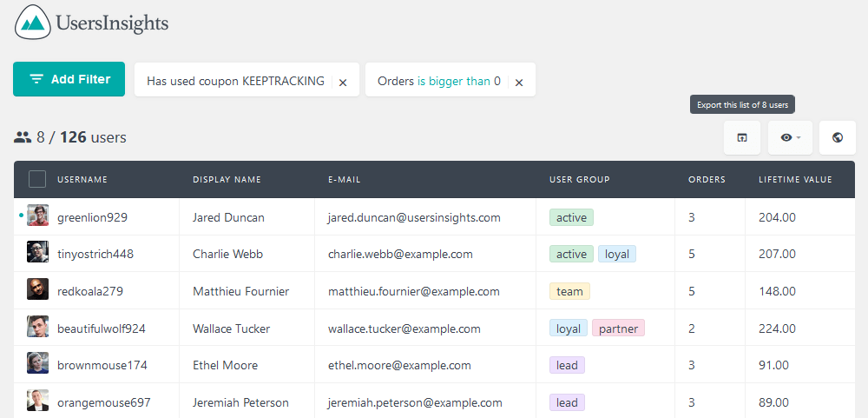Open the eye column visibility dropdown
This screenshot has height=418, width=868.
tap(790, 137)
